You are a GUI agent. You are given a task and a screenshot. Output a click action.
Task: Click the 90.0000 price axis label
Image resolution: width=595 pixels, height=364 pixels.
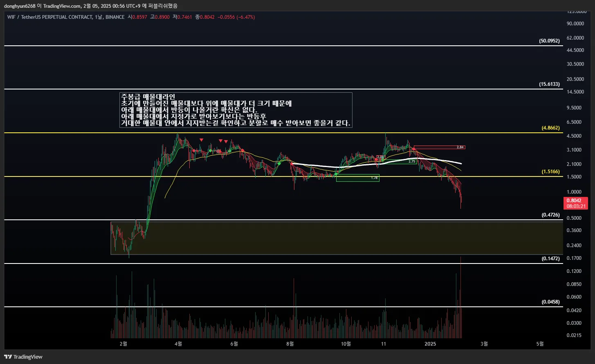point(575,24)
